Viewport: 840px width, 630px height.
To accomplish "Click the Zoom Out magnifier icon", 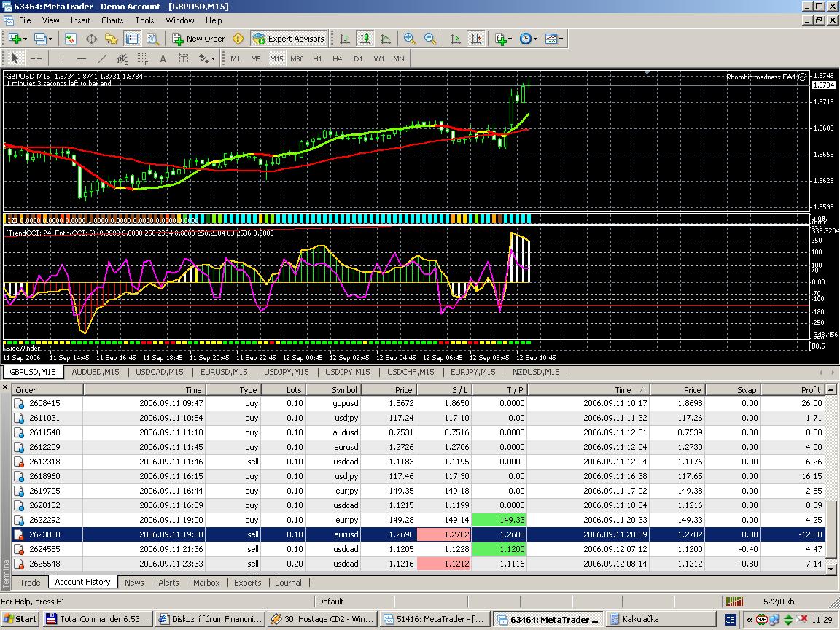I will click(x=430, y=39).
